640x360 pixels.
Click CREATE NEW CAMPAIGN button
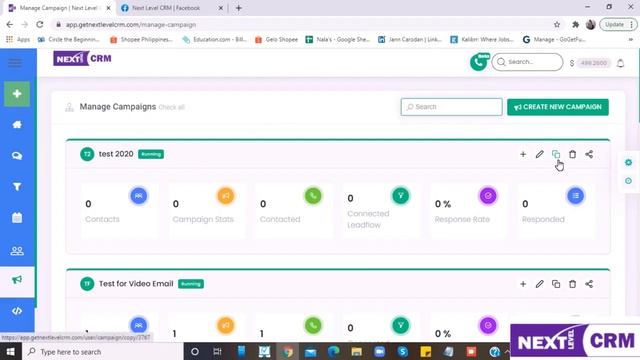558,107
